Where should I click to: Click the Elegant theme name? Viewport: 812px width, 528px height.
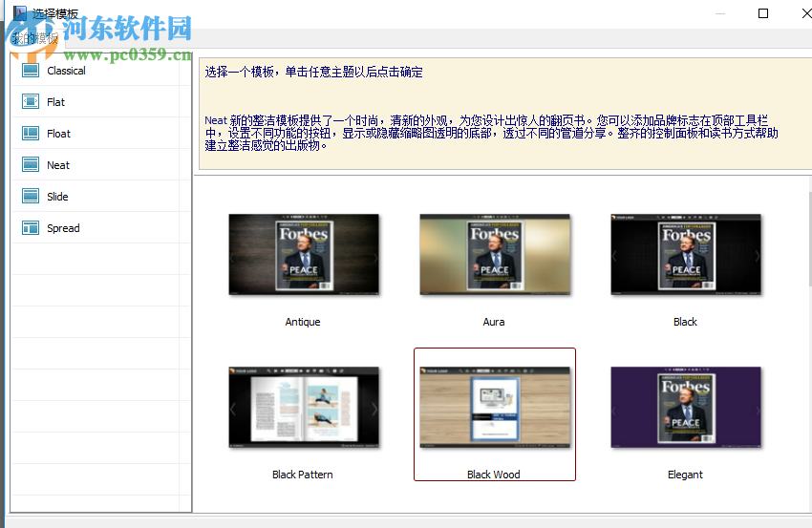(685, 475)
